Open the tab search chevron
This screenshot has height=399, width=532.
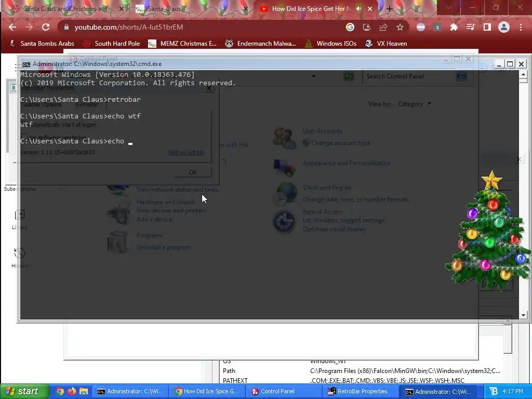[x=448, y=8]
